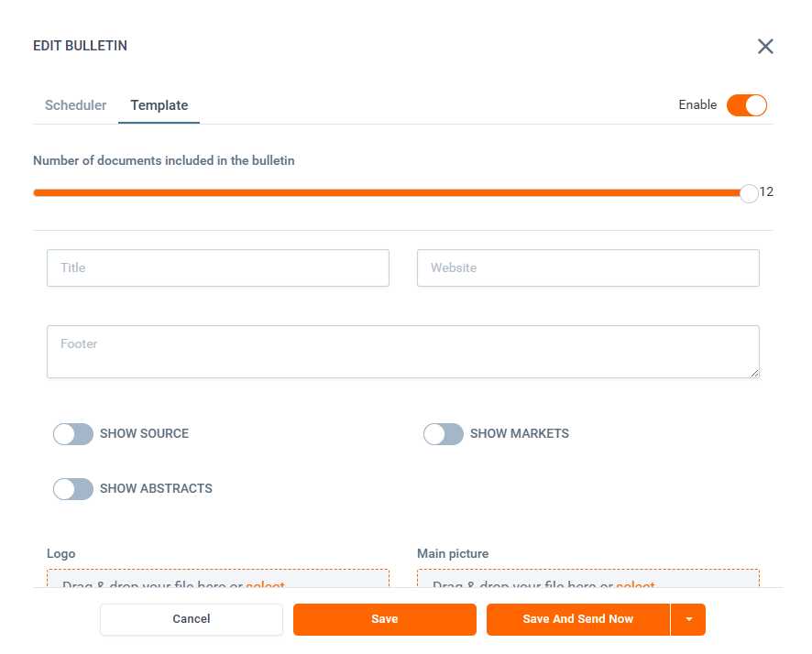This screenshot has height=654, width=812.
Task: Turn on Show Source switch
Action: (73, 434)
